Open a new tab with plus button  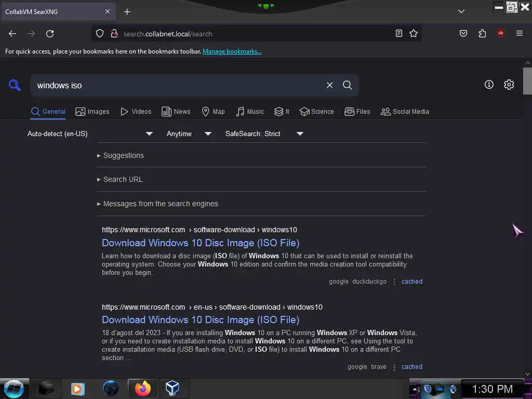pyautogui.click(x=127, y=12)
